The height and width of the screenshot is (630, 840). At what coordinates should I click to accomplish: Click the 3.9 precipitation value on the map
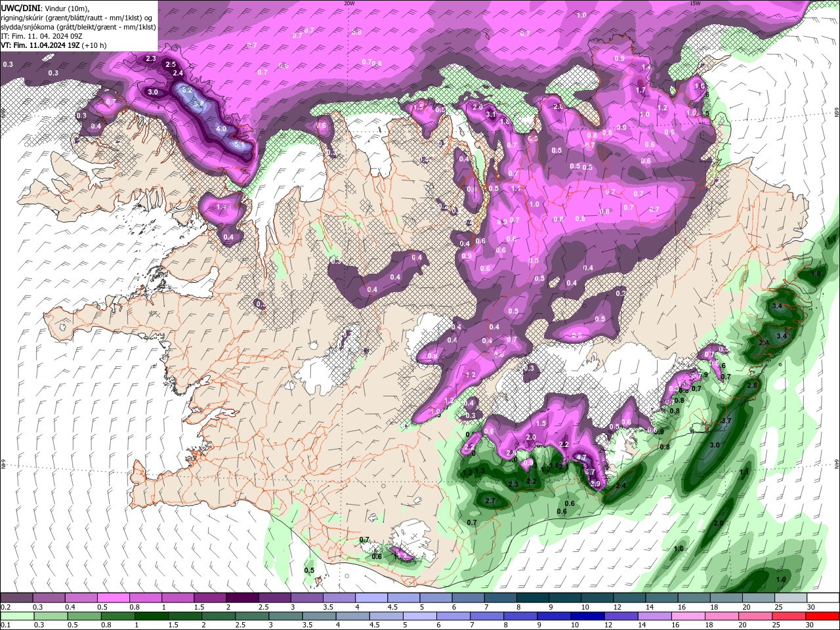(x=595, y=484)
